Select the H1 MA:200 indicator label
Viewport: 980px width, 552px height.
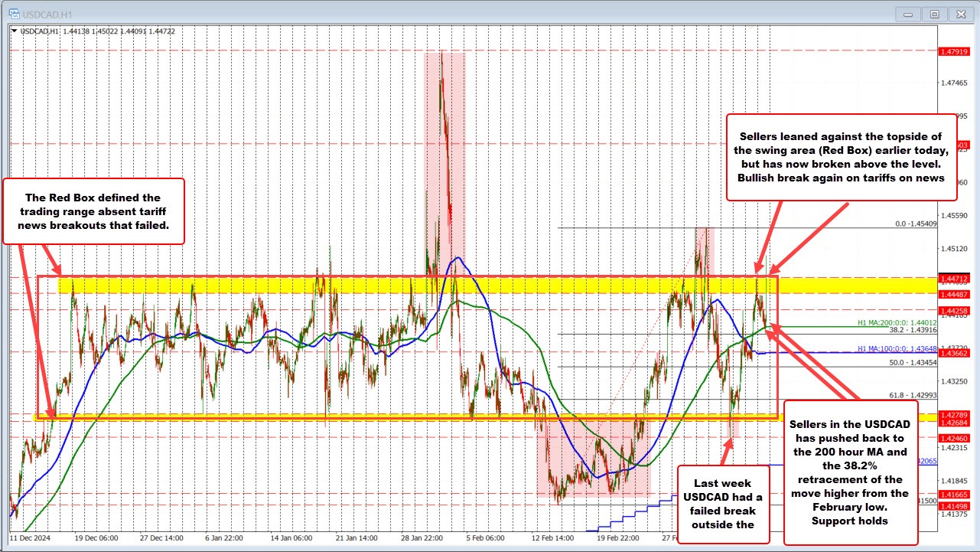895,321
